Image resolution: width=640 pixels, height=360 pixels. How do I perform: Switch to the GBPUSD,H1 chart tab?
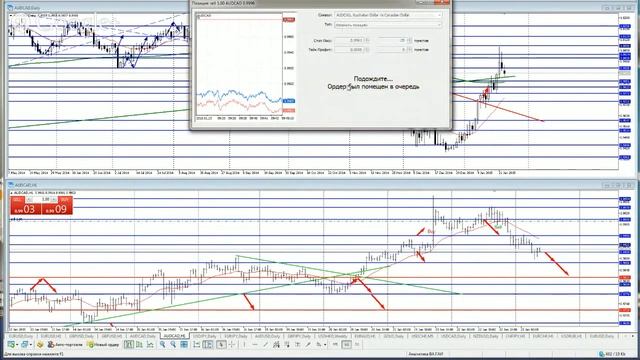click(x=111, y=336)
